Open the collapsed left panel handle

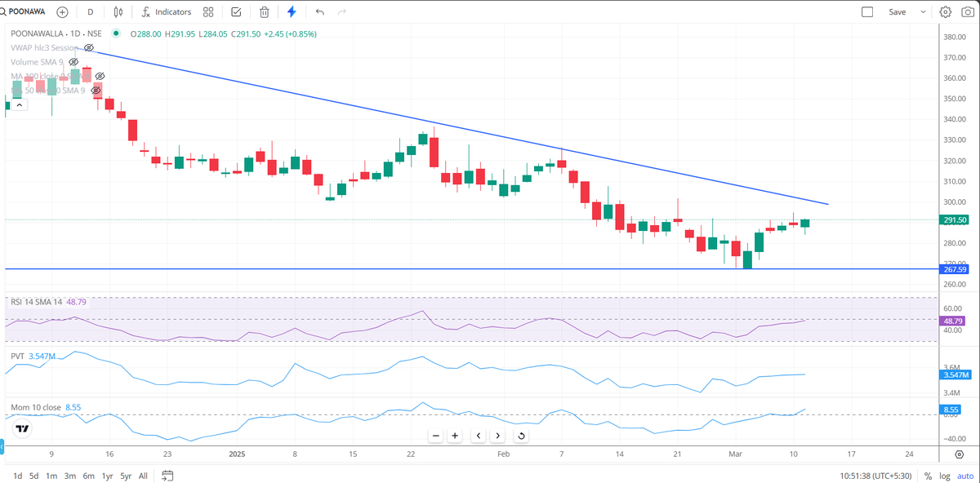point(2,446)
